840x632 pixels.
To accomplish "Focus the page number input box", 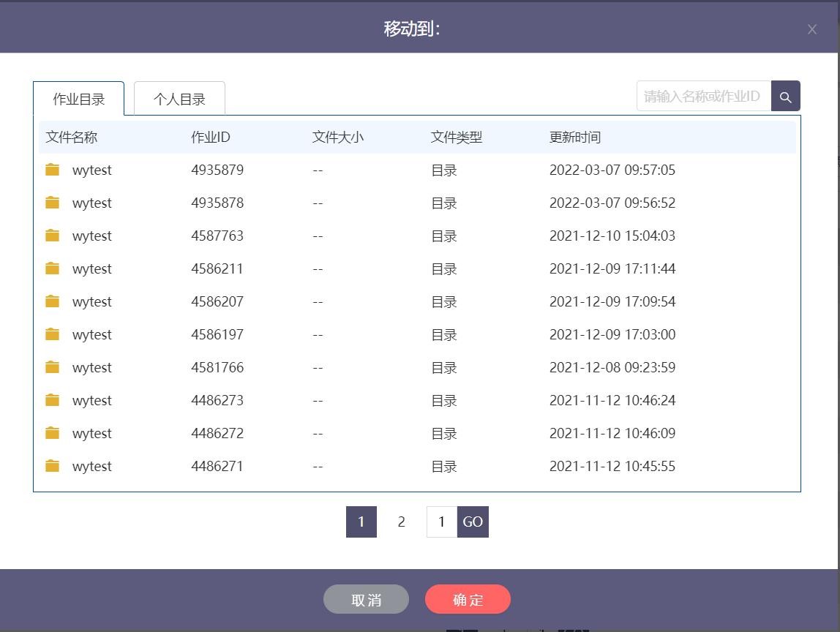I will point(441,522).
